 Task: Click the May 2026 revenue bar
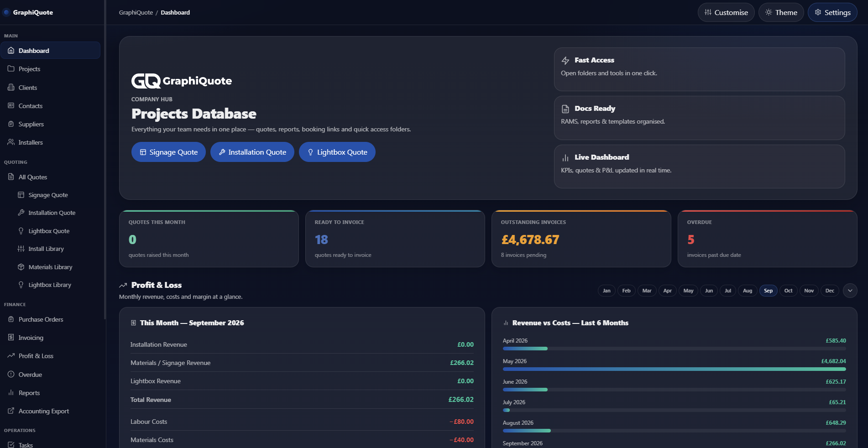(674, 369)
